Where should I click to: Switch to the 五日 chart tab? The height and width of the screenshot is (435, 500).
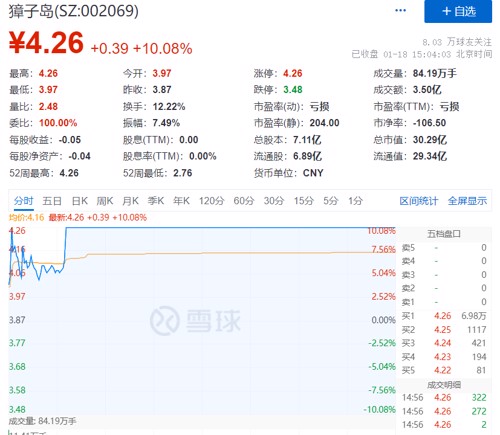coord(52,201)
